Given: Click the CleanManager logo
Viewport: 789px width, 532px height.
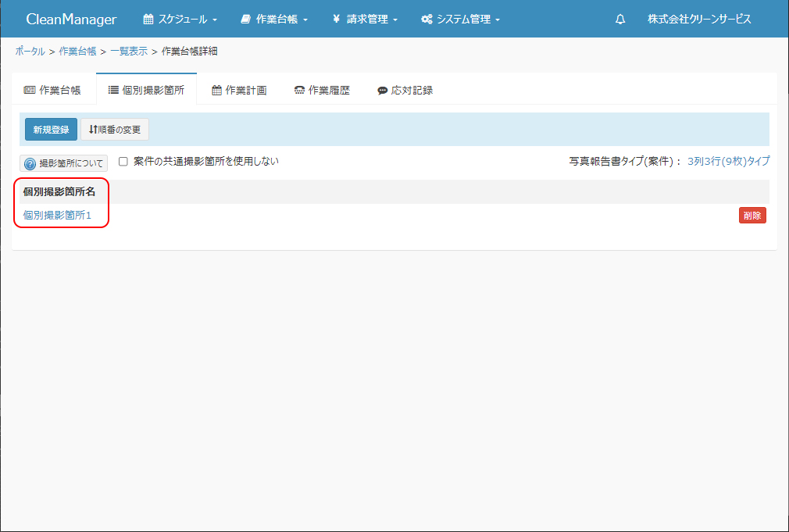Looking at the screenshot, I should pyautogui.click(x=71, y=20).
